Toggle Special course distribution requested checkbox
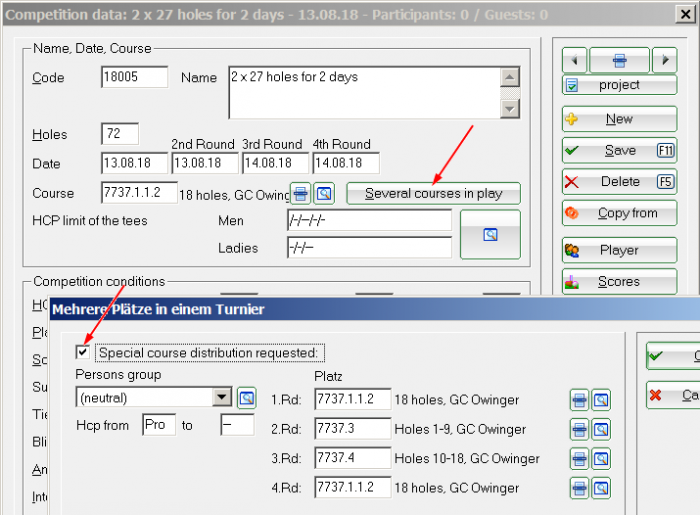The height and width of the screenshot is (515, 700). pos(83,352)
